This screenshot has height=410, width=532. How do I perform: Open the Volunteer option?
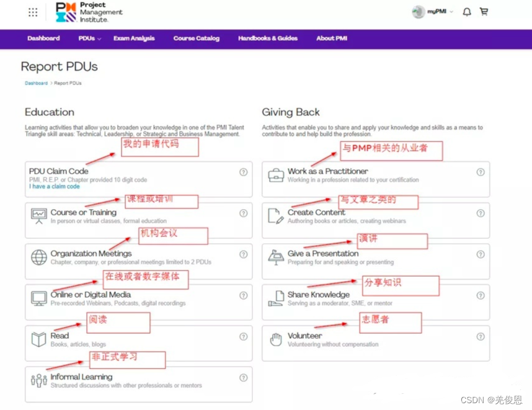tap(376, 344)
